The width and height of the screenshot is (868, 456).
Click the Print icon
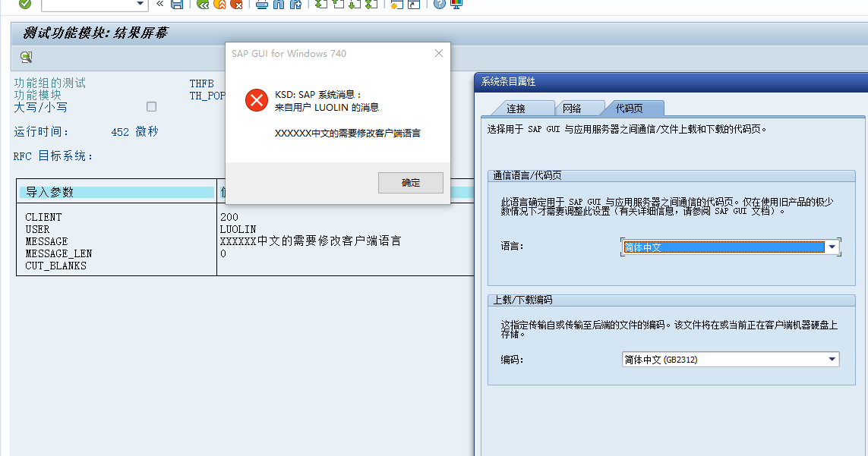click(x=262, y=5)
